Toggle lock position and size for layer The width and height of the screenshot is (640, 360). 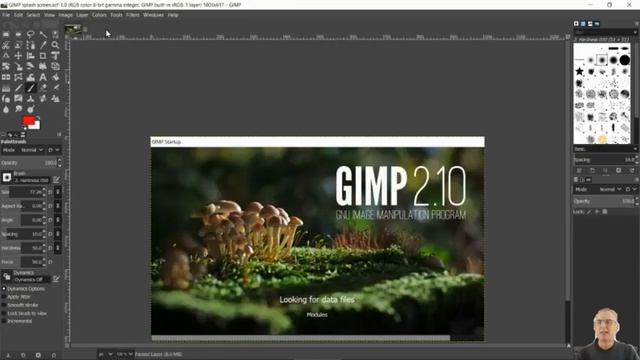point(597,212)
